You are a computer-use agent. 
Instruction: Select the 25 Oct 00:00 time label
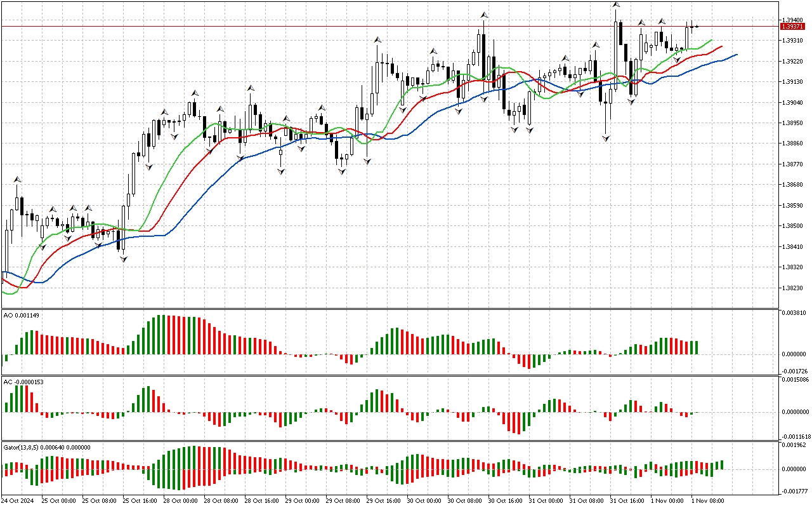tap(58, 500)
